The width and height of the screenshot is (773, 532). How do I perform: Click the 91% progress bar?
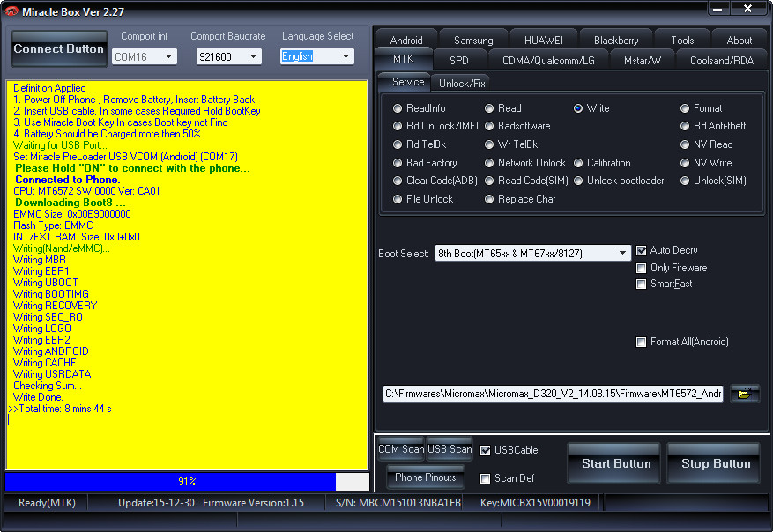click(187, 481)
